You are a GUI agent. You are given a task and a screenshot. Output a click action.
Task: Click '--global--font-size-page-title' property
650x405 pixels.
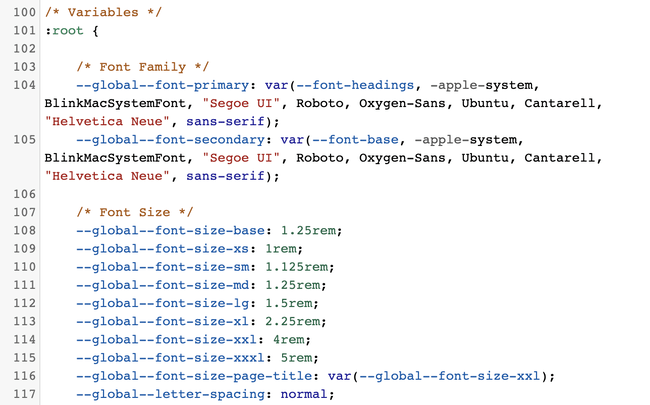coord(194,376)
